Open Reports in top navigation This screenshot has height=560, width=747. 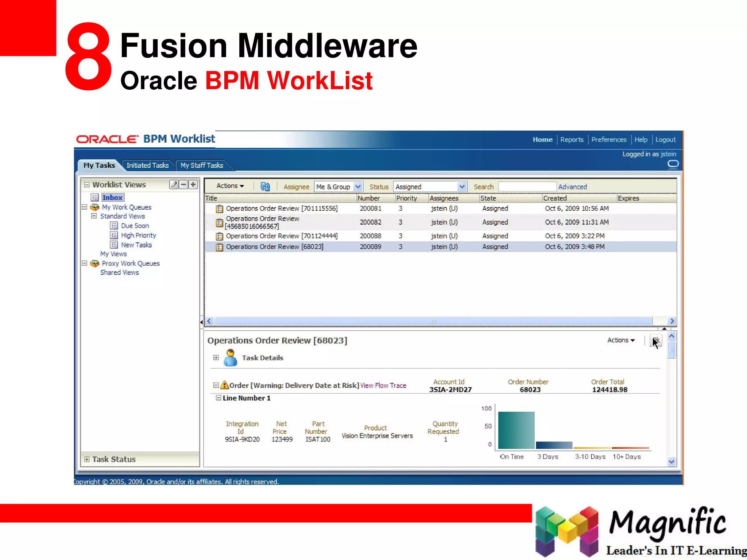(x=572, y=140)
